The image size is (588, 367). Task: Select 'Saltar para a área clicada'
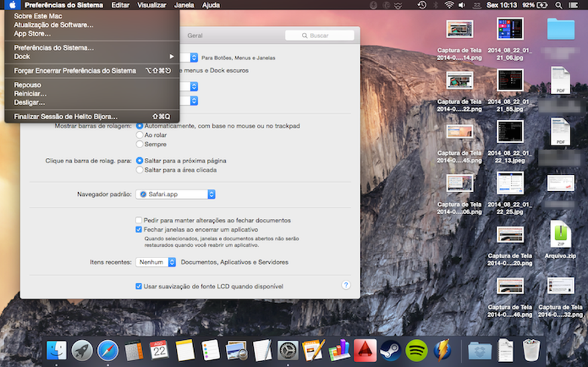point(139,170)
